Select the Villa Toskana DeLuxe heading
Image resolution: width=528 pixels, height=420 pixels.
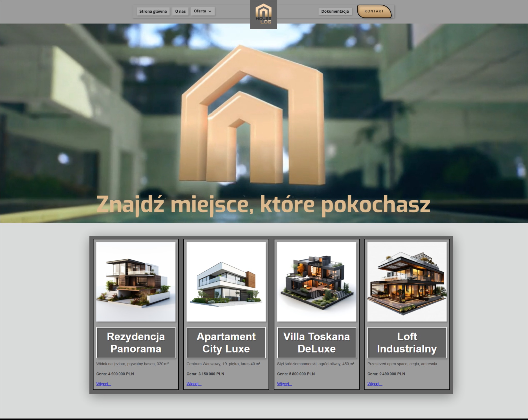[317, 342]
